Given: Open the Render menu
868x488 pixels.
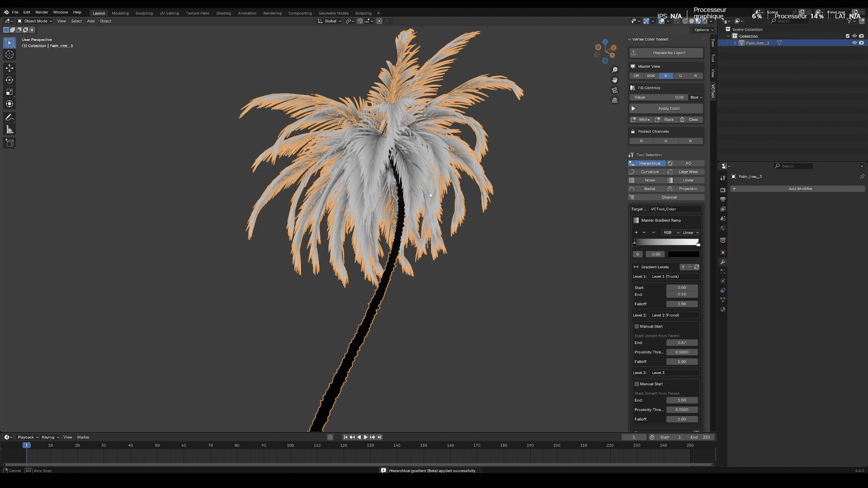Looking at the screenshot, I should (x=42, y=12).
